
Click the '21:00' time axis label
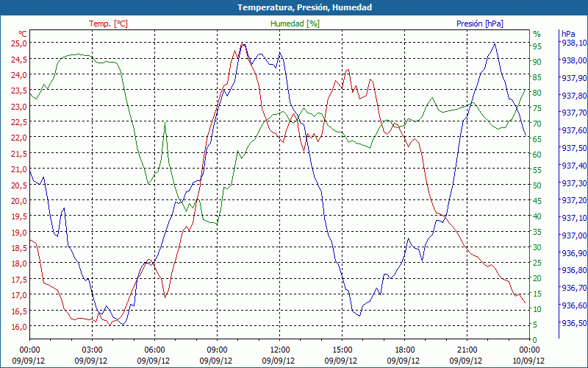[x=466, y=350]
